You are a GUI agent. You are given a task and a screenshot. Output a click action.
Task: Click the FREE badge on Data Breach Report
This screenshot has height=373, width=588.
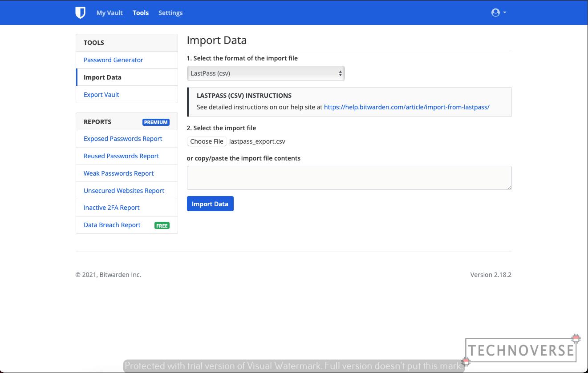[x=162, y=226]
